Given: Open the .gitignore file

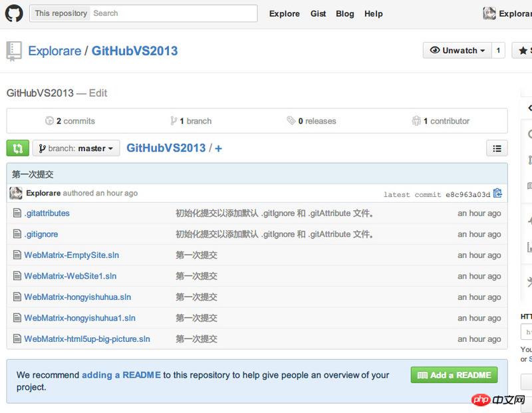Looking at the screenshot, I should click(x=41, y=234).
